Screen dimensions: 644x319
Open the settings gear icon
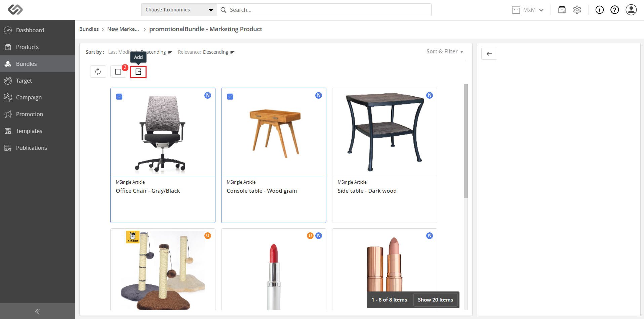(x=577, y=10)
